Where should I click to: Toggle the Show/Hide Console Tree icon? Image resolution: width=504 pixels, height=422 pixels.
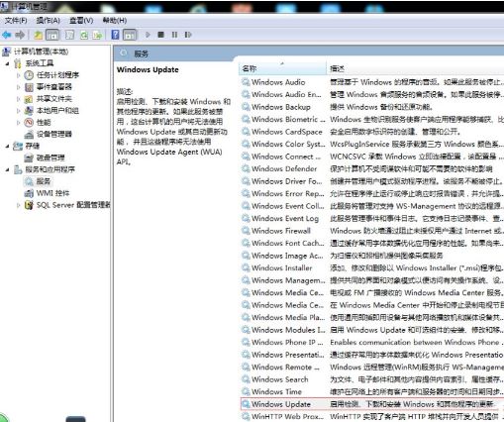pos(52,35)
